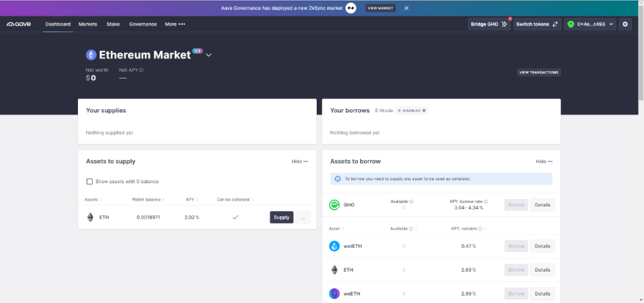Click the ETH icon in Assets to borrow
Image resolution: width=644 pixels, height=303 pixels.
(x=334, y=270)
